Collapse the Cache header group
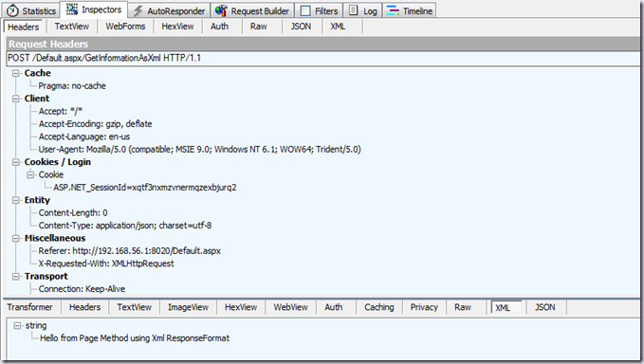 [x=16, y=73]
